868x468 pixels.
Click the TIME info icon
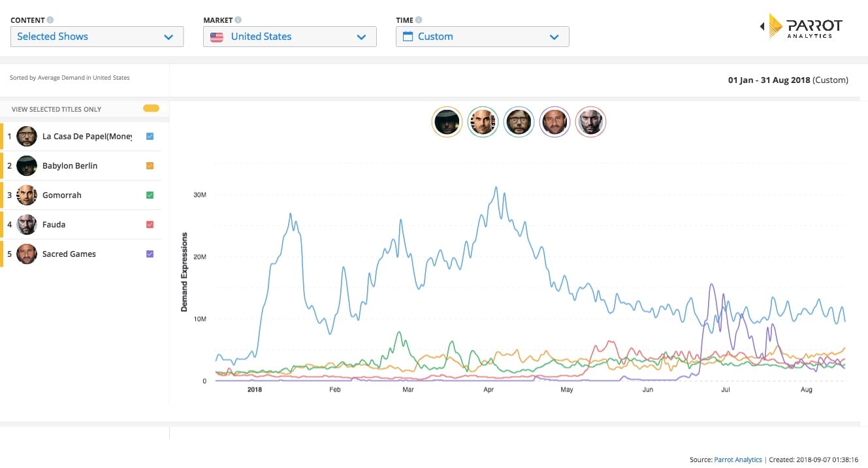[x=419, y=20]
